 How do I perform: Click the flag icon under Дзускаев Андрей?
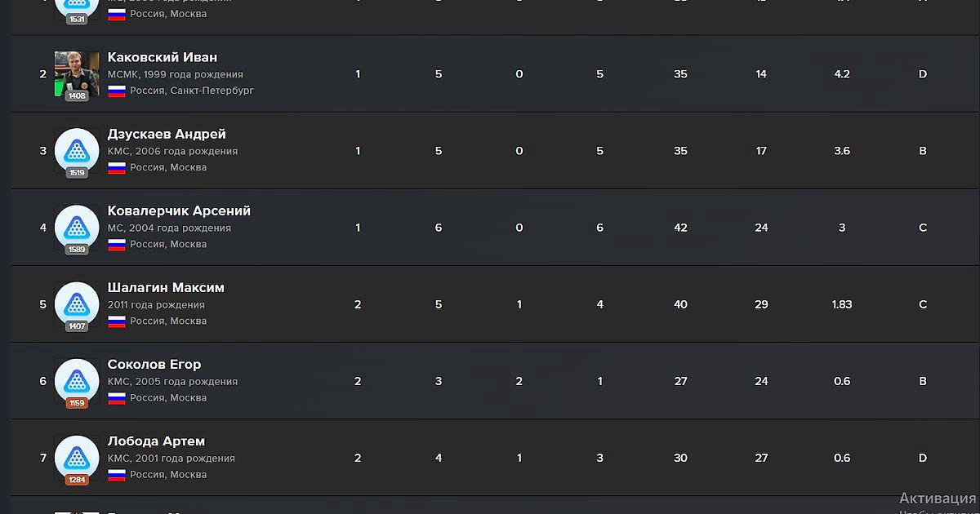(117, 167)
